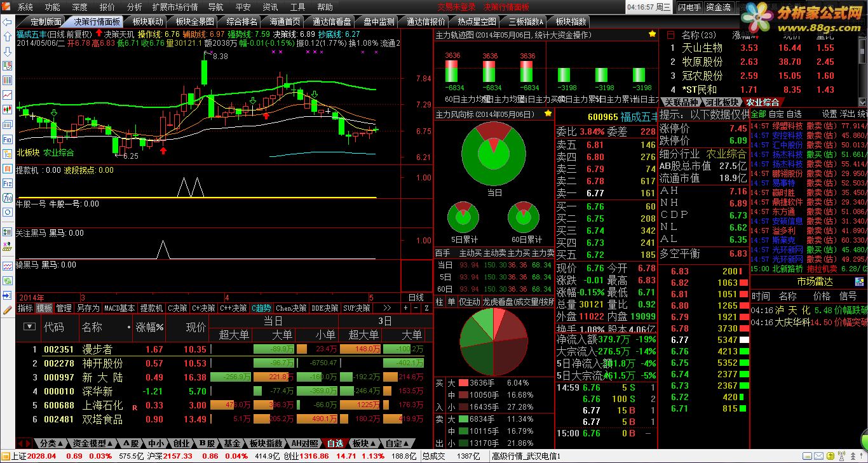868x463 pixels.
Task: Open the 分析 menu
Action: tap(134, 7)
